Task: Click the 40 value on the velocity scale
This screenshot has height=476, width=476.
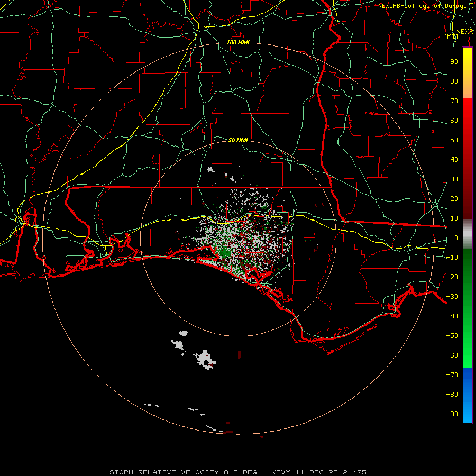Action: (x=454, y=160)
